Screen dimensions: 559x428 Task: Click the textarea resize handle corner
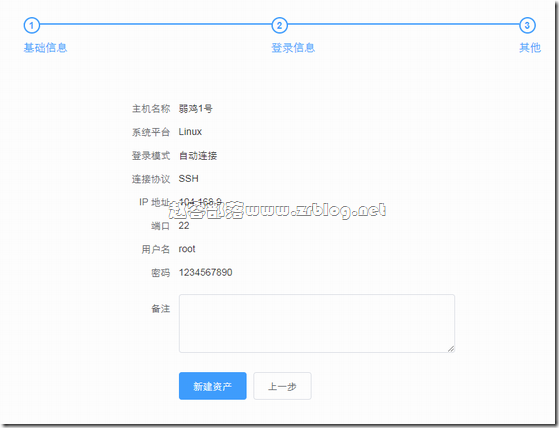[451, 349]
